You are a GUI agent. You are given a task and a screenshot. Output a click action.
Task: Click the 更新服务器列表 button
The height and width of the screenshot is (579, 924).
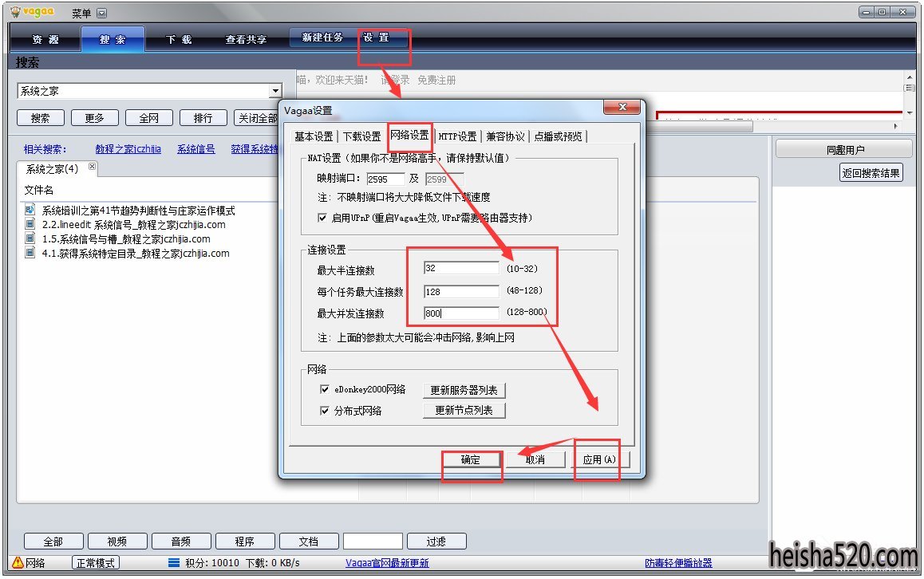464,390
